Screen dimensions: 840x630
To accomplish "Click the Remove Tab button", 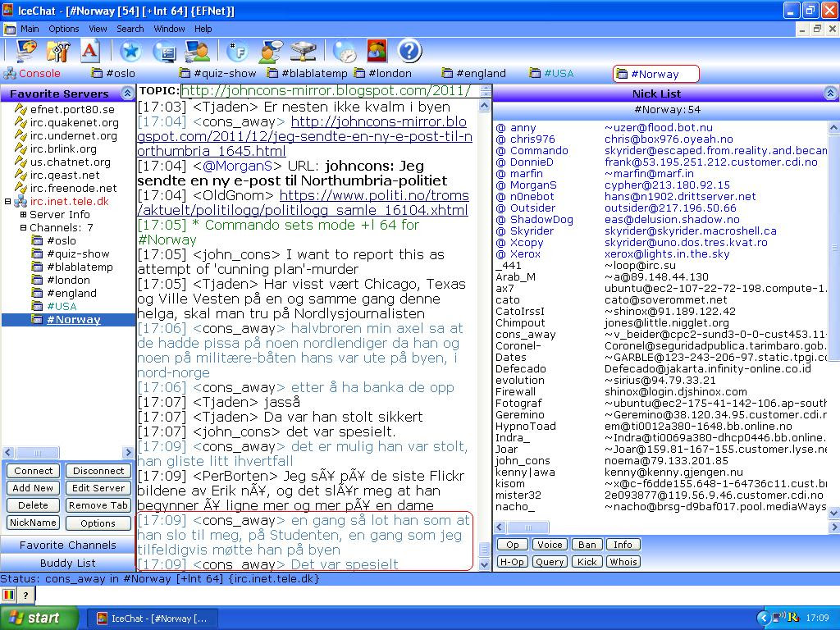I will click(x=98, y=505).
